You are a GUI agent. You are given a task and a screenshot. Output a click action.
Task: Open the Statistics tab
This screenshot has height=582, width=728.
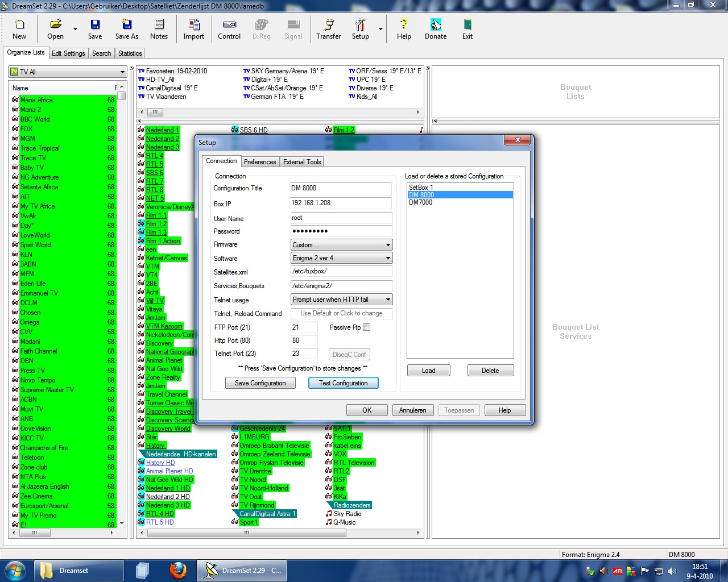click(x=130, y=53)
